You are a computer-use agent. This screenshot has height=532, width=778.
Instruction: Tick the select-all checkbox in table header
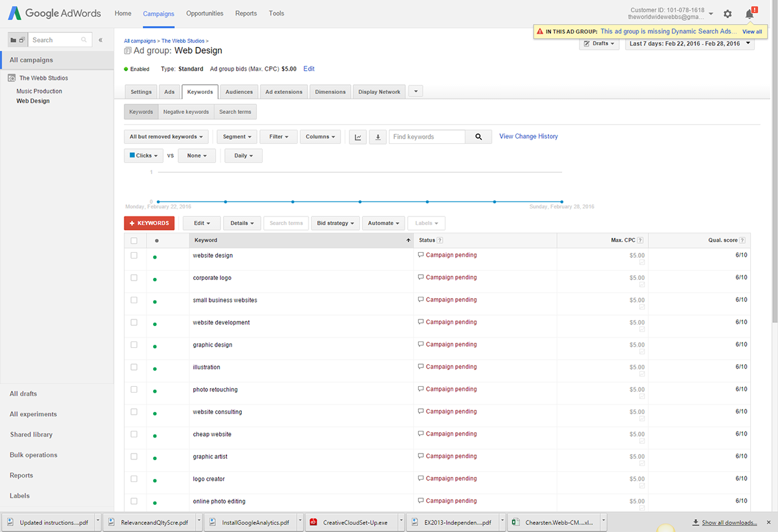tap(134, 240)
